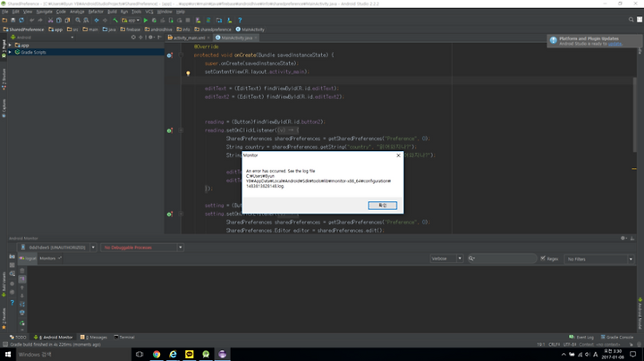The width and height of the screenshot is (644, 361).
Task: Click the Save All toolbar icon
Action: [x=13, y=20]
